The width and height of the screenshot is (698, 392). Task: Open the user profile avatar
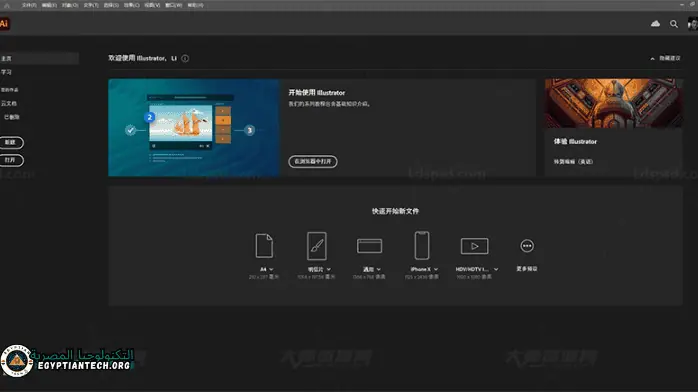coord(693,24)
